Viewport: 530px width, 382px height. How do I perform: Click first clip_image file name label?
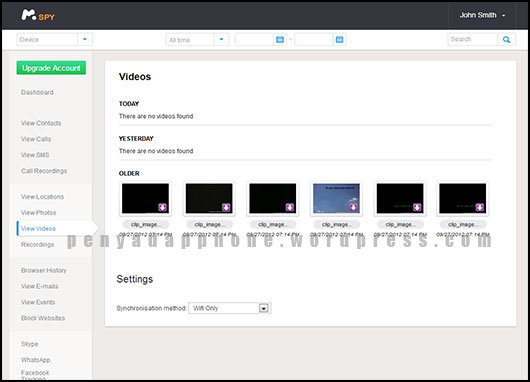tap(145, 224)
